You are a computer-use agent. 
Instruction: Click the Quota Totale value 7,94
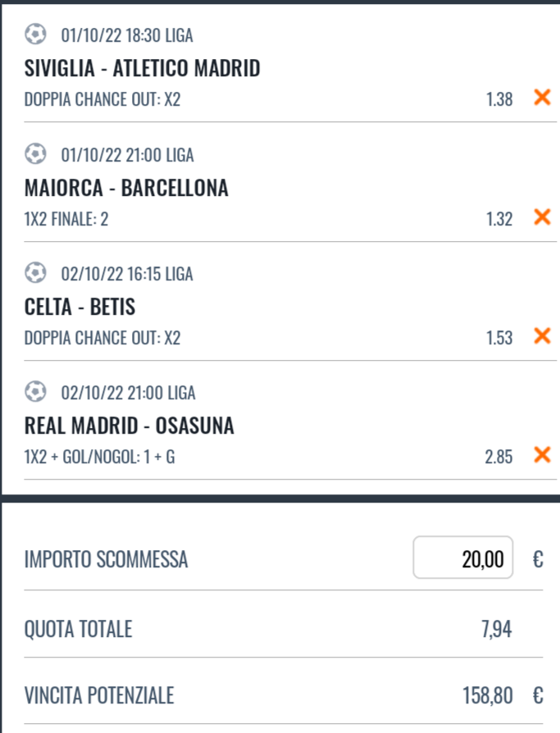[496, 629]
